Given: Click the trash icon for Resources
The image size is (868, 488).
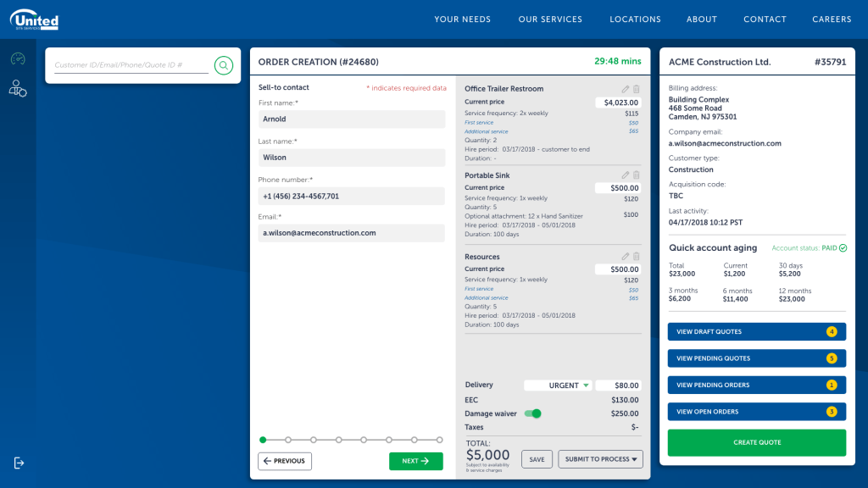Looking at the screenshot, I should click(637, 257).
